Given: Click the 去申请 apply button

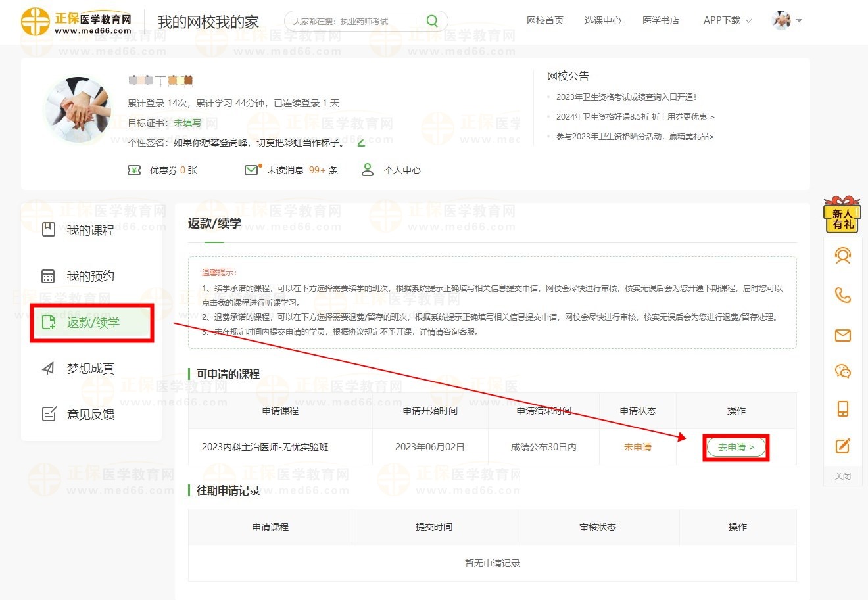Looking at the screenshot, I should (x=735, y=447).
